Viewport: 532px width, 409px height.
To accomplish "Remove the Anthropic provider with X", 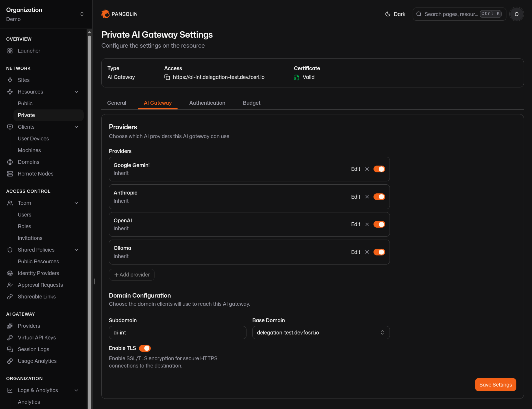I will point(367,197).
